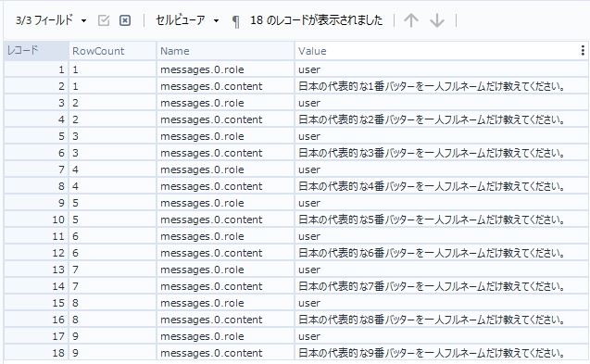Click Name cell in record 14

[x=225, y=286]
